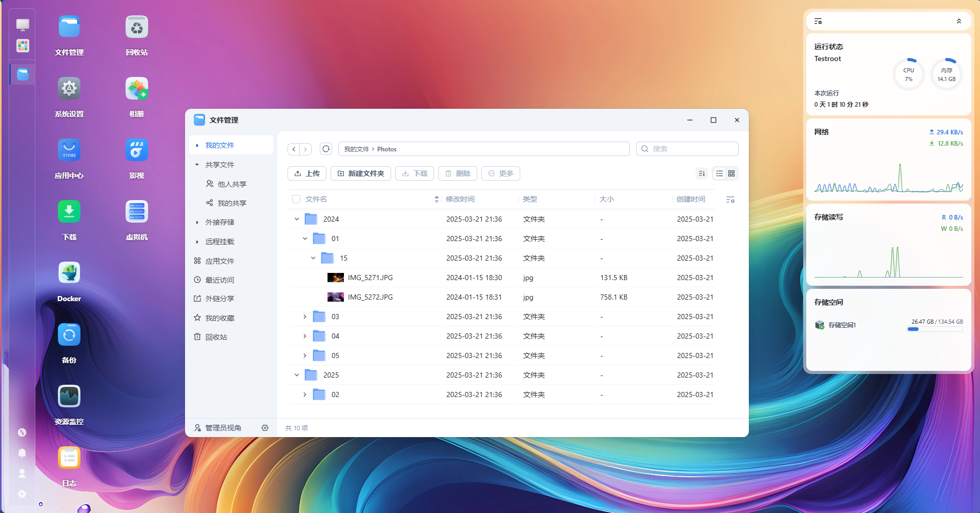980x513 pixels.
Task: Open the sort order icon in toolbar
Action: point(702,173)
